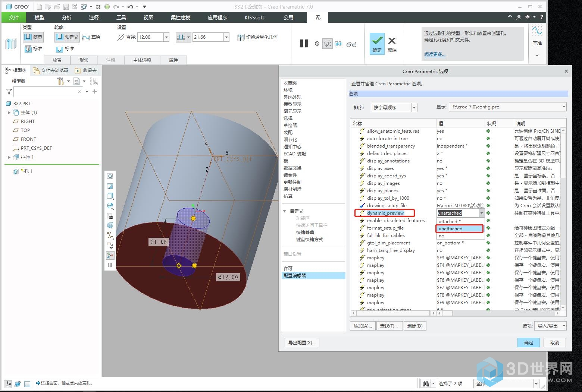Select the attached preview mesh icon
582x392 pixels.
[327, 44]
